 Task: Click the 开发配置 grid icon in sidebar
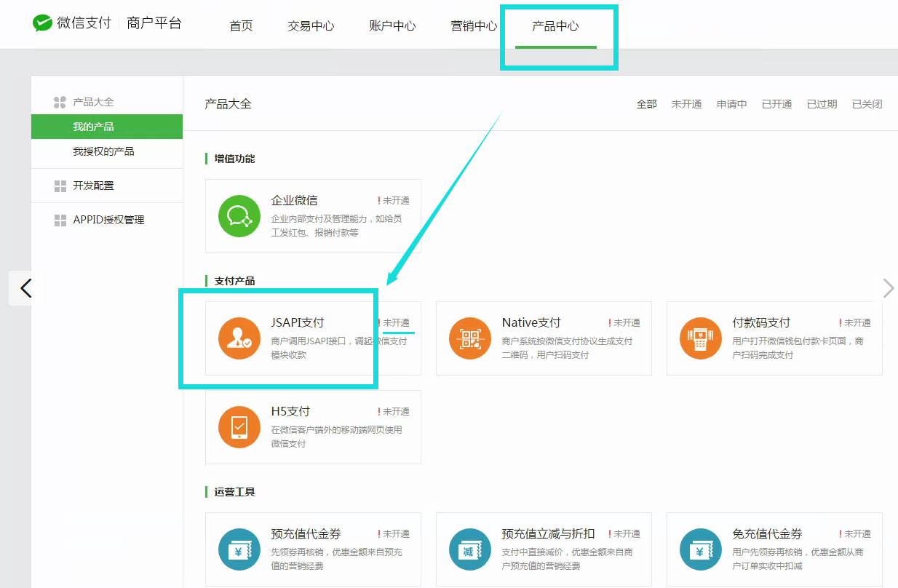point(60,186)
